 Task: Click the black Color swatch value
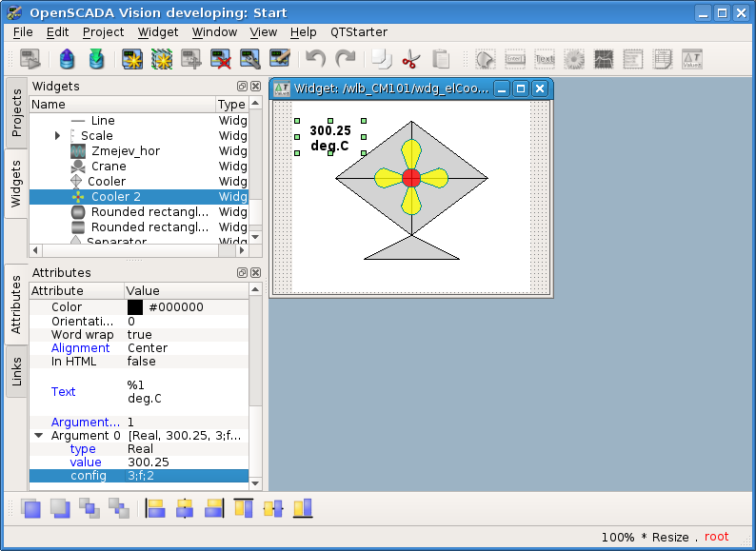135,307
